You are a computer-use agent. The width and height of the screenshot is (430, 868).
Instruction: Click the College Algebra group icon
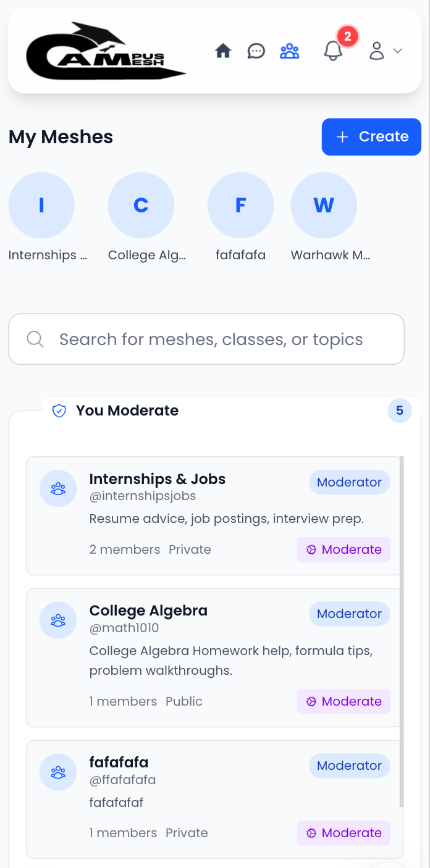coord(58,620)
